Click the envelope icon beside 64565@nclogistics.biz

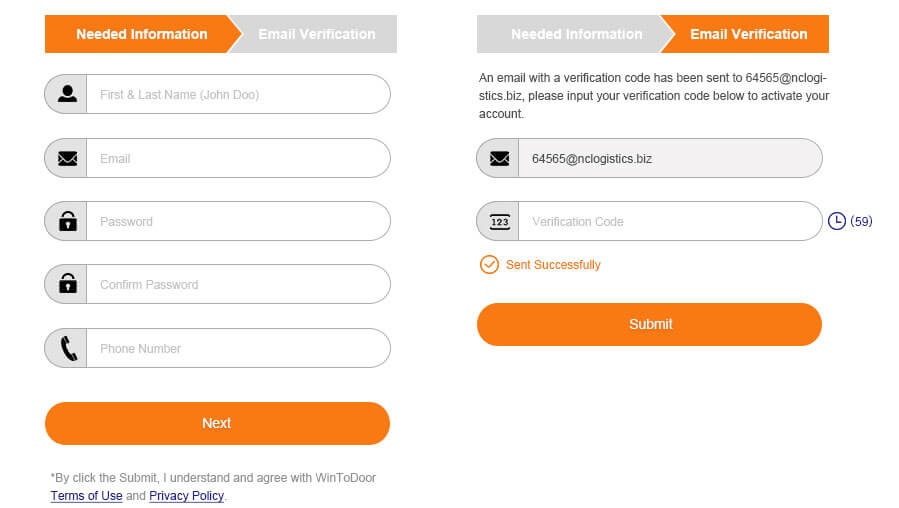499,158
